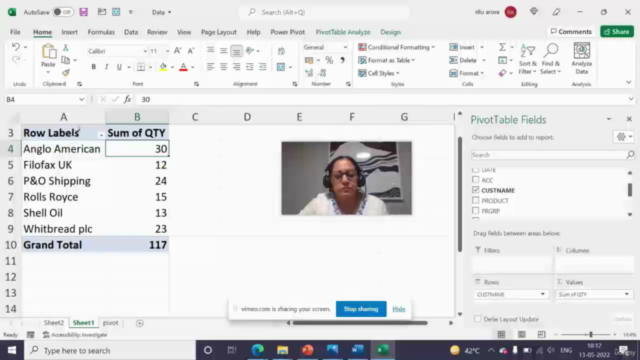This screenshot has width=640, height=360.
Task: Check the PRODUCT field checkbox
Action: 476,200
